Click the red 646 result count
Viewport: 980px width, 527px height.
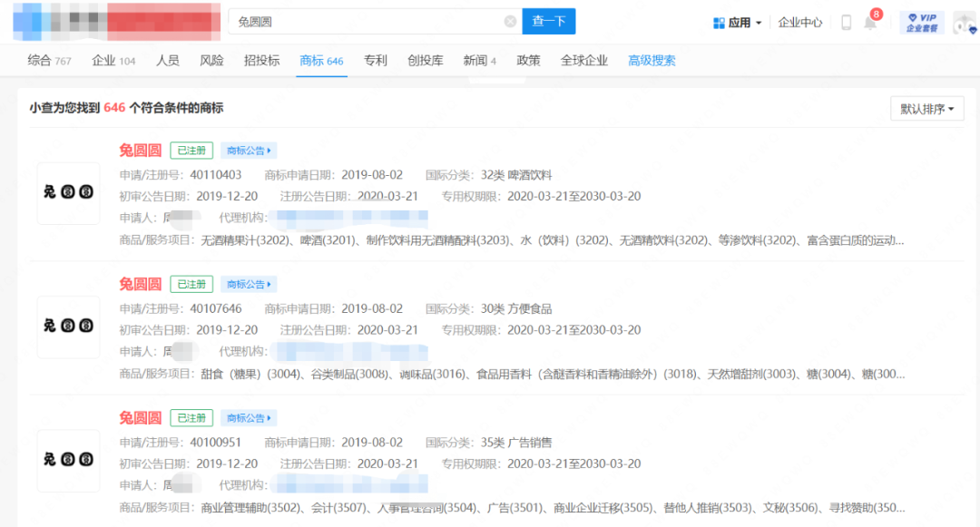coord(114,107)
